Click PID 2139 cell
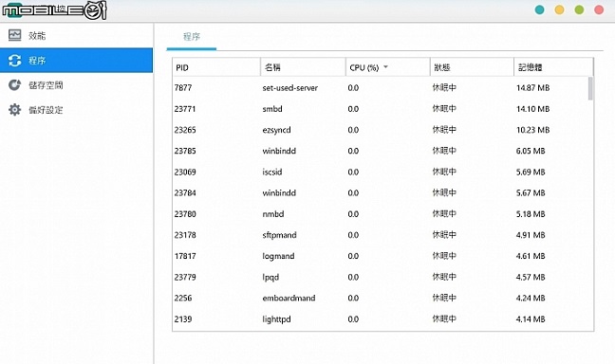The image size is (615, 364). click(x=183, y=319)
